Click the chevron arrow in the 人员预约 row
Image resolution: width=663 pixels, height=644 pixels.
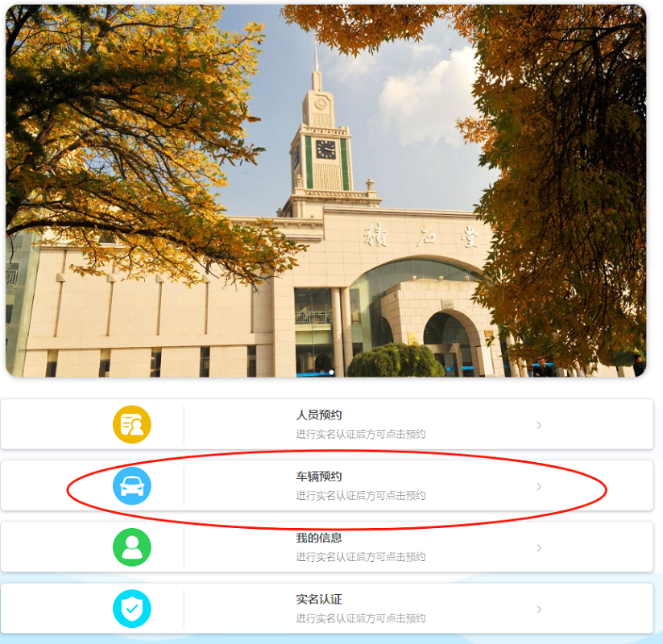pyautogui.click(x=539, y=425)
